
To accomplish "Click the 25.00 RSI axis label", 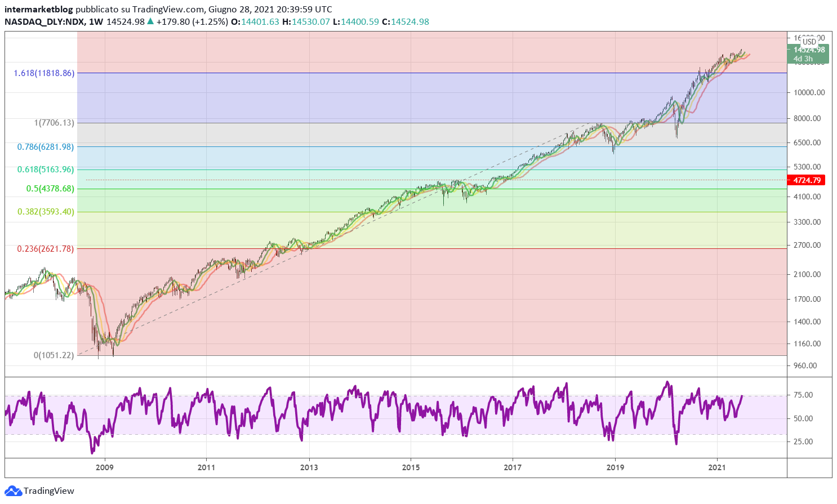I will tap(804, 441).
